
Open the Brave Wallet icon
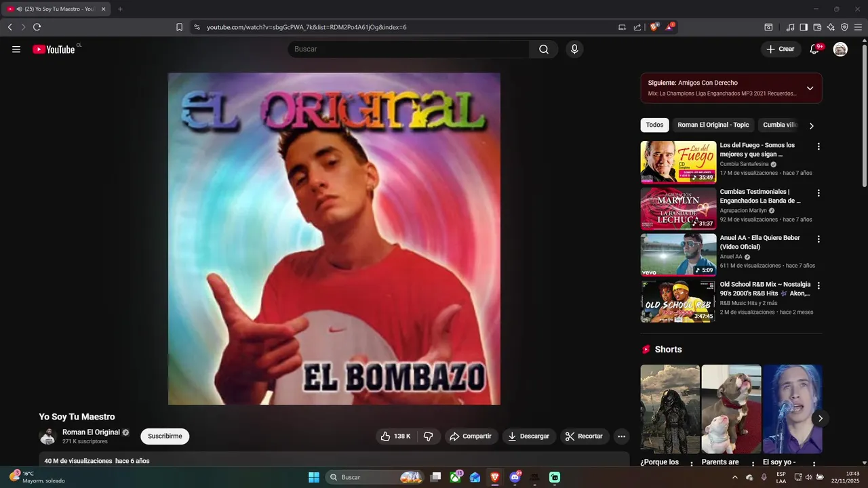tap(817, 27)
